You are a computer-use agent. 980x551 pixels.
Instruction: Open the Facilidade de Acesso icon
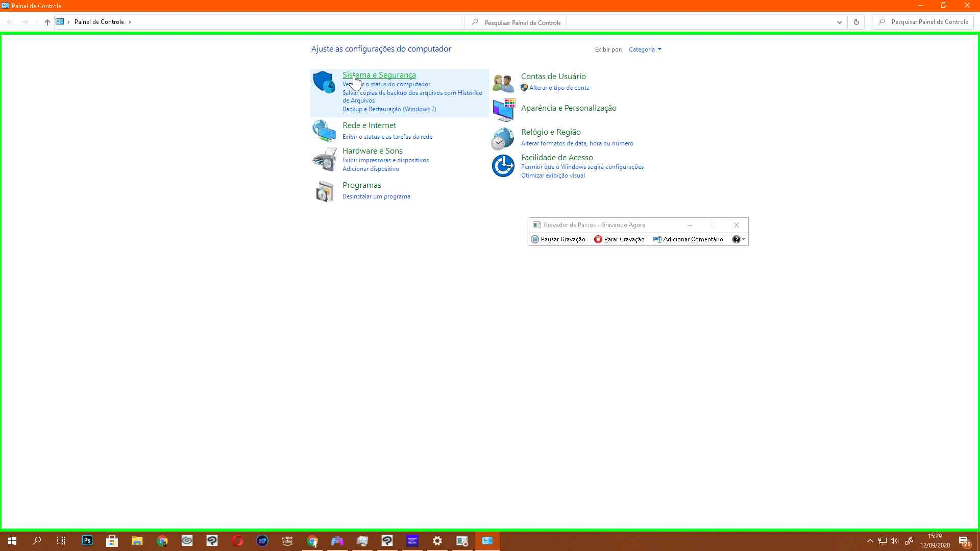point(503,166)
